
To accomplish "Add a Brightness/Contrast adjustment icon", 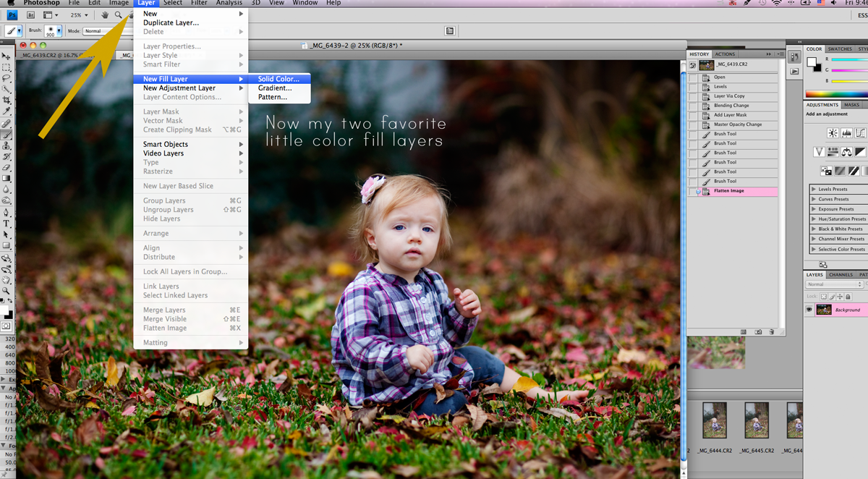I will pyautogui.click(x=833, y=133).
